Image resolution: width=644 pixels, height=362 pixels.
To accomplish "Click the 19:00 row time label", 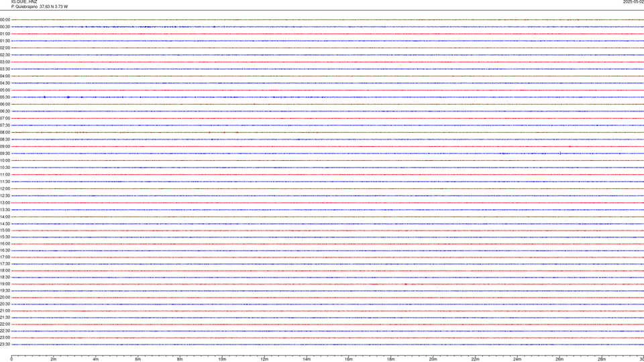I will (x=5, y=284).
